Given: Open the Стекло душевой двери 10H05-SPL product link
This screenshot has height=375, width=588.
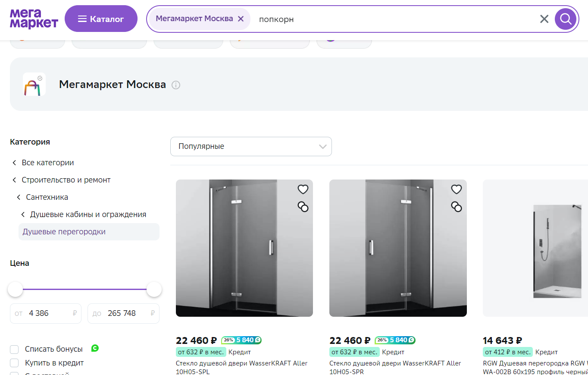Looking at the screenshot, I should pyautogui.click(x=241, y=367).
